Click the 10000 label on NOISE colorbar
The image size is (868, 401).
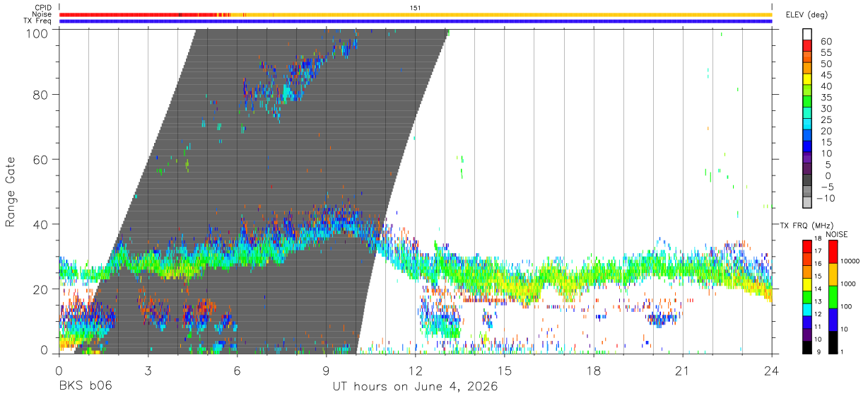tap(849, 262)
